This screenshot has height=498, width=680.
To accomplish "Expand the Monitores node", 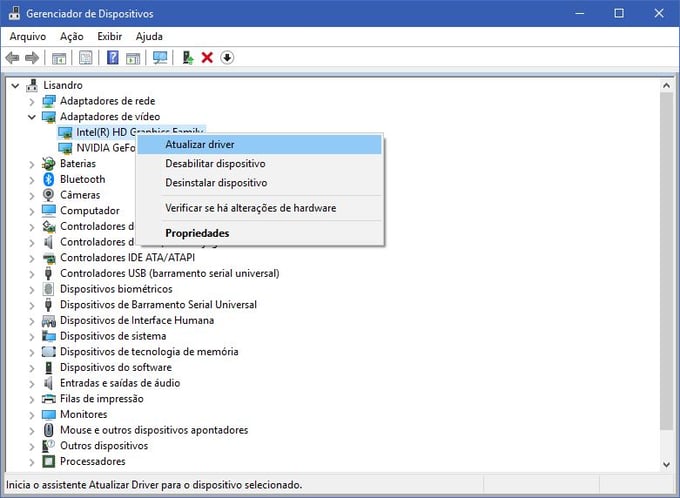I will coord(32,415).
